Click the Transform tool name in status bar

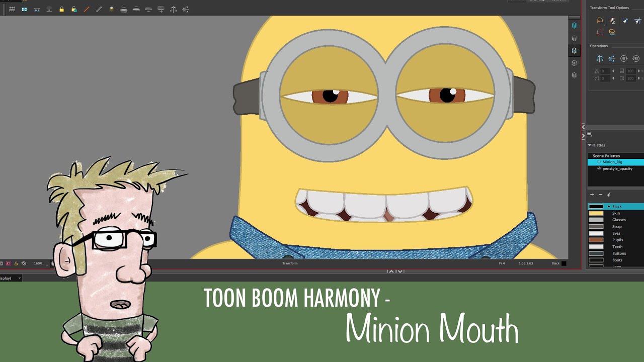(x=290, y=263)
